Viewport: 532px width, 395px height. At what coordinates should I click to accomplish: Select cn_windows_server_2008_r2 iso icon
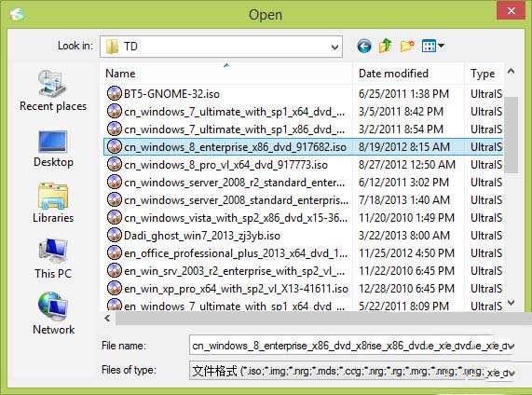114,182
